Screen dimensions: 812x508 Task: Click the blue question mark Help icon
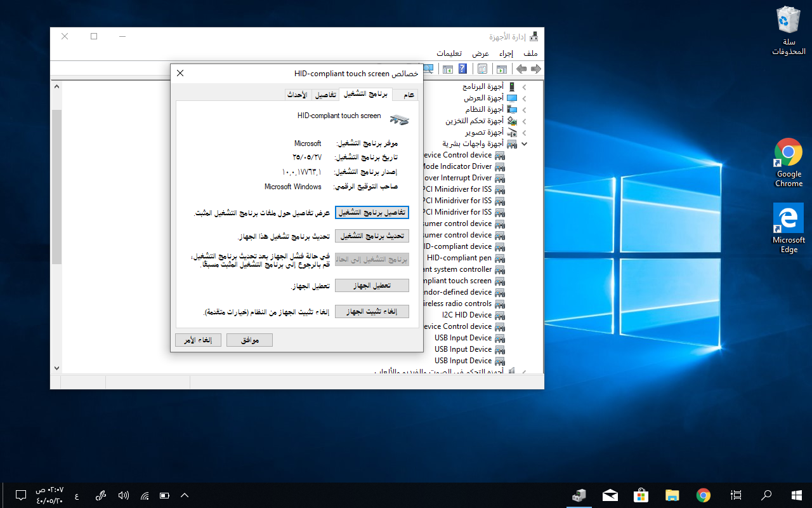click(x=462, y=69)
